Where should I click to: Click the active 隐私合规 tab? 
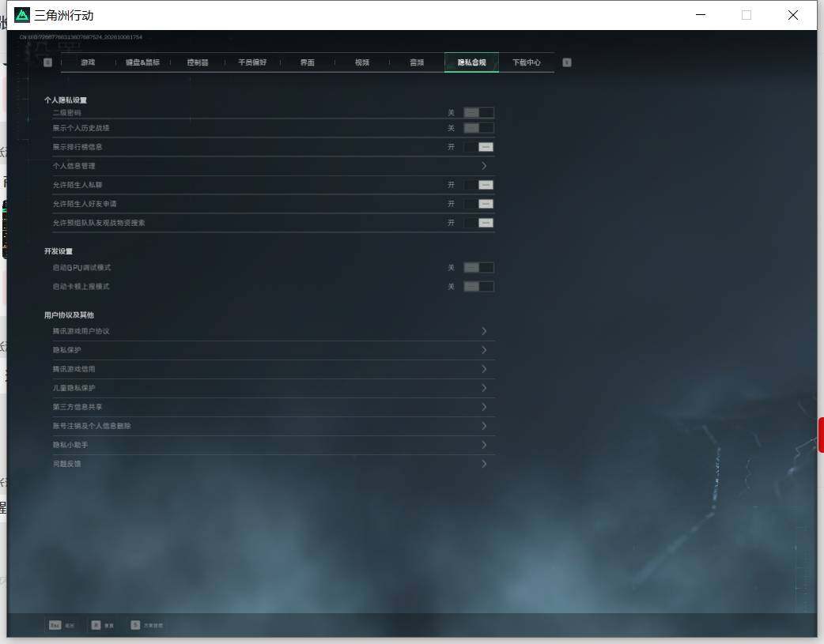click(471, 62)
